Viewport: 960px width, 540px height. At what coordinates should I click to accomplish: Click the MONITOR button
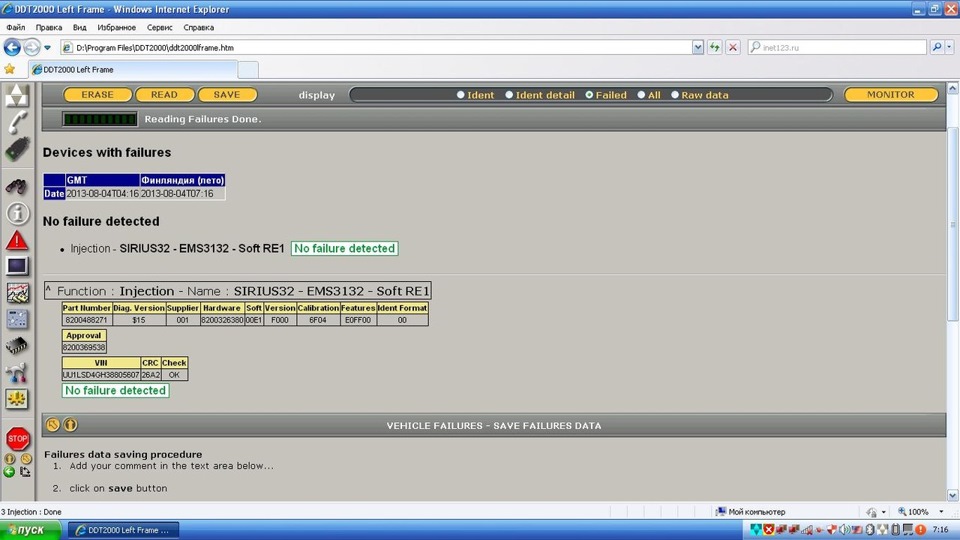890,95
